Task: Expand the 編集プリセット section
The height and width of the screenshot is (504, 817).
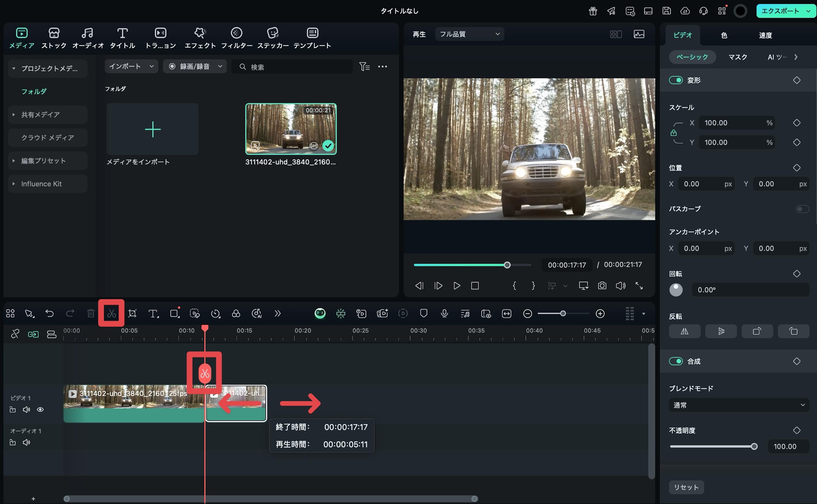Action: (14, 161)
